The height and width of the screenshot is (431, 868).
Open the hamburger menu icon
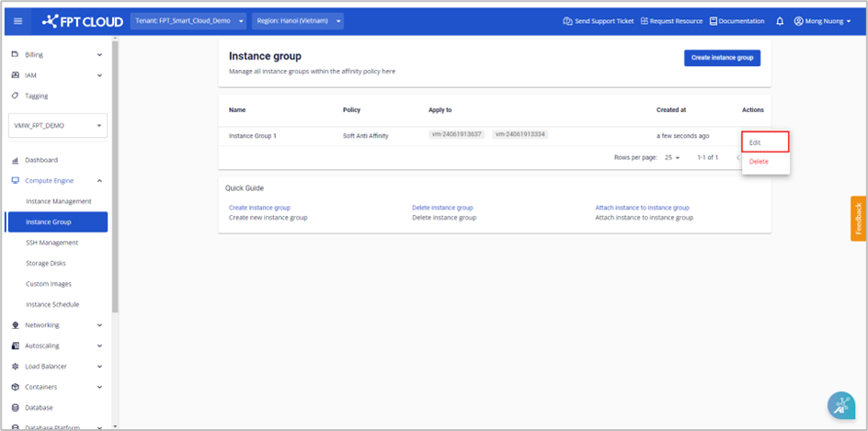(x=17, y=20)
